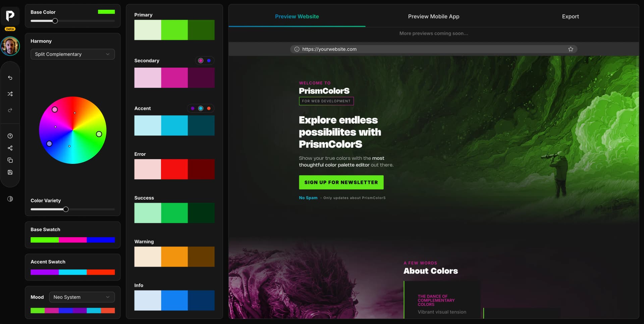Select the blue Secondary color option dot

[x=209, y=61]
